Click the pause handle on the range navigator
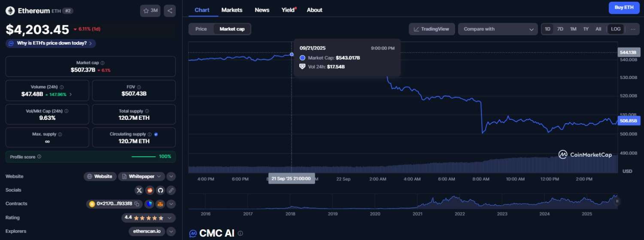The height and width of the screenshot is (240, 644). tap(617, 201)
